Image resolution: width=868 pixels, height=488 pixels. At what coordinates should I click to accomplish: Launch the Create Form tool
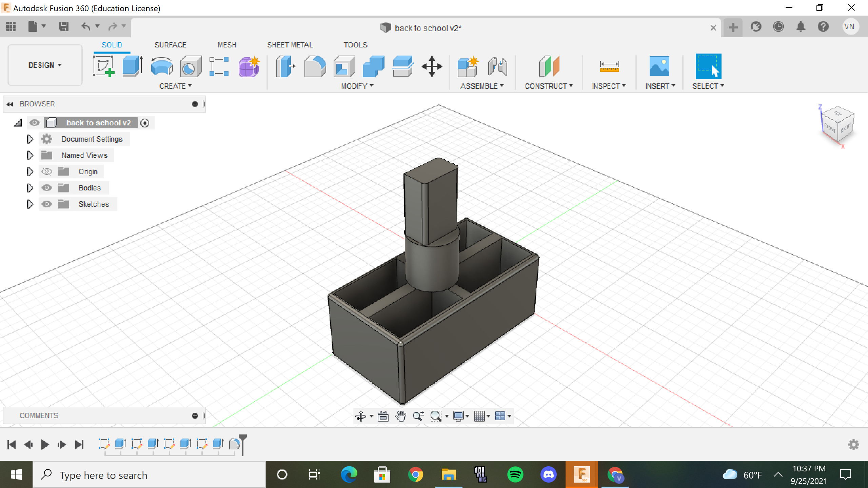pyautogui.click(x=249, y=66)
